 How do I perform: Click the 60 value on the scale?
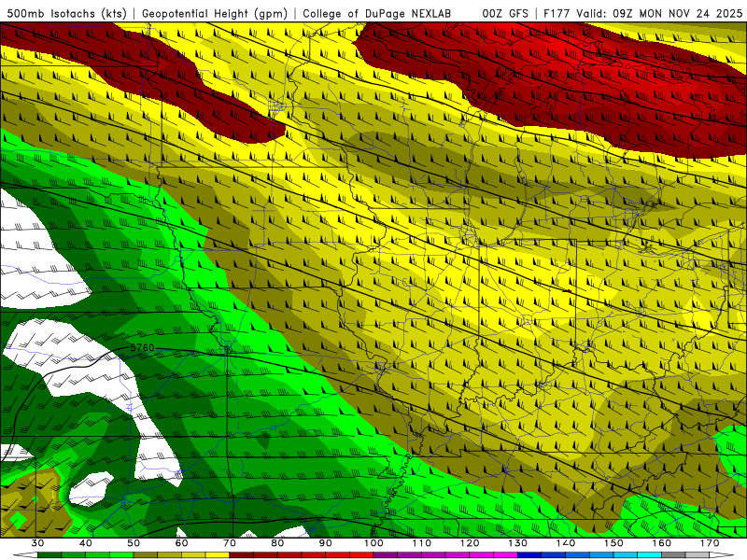pyautogui.click(x=181, y=543)
